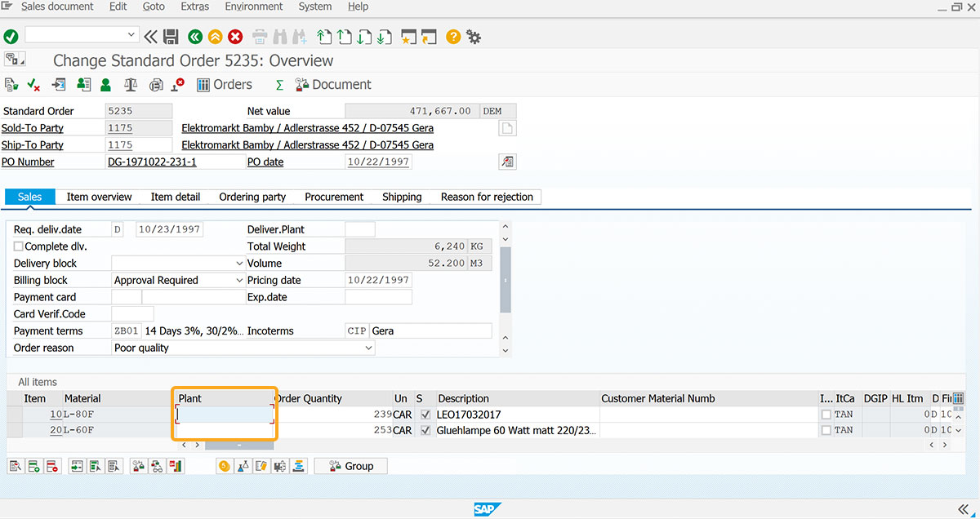
Task: Click the PO date link label
Action: 265,162
